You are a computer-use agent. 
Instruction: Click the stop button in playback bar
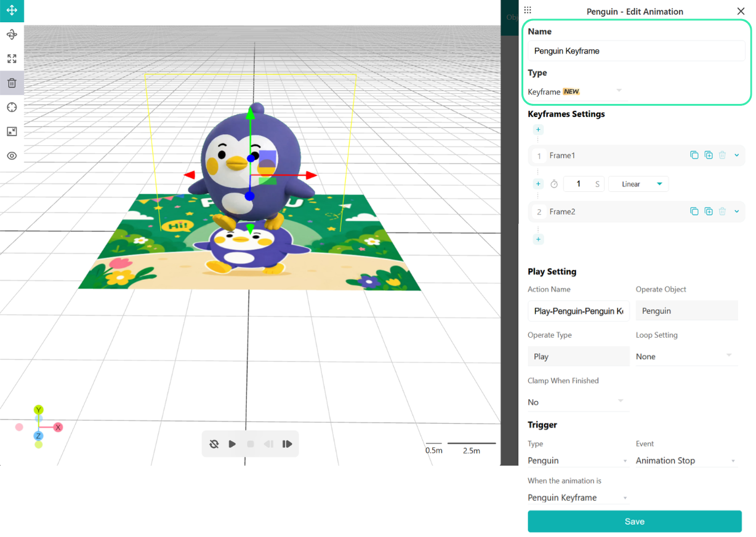[x=251, y=444]
